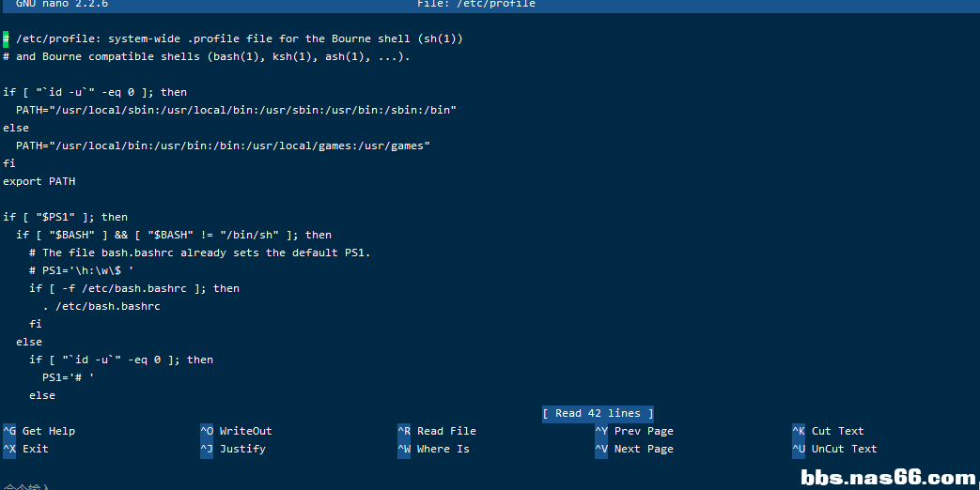The width and height of the screenshot is (980, 490).
Task: Click the ". /etc/bash.bashrc" source line
Action: pos(101,306)
